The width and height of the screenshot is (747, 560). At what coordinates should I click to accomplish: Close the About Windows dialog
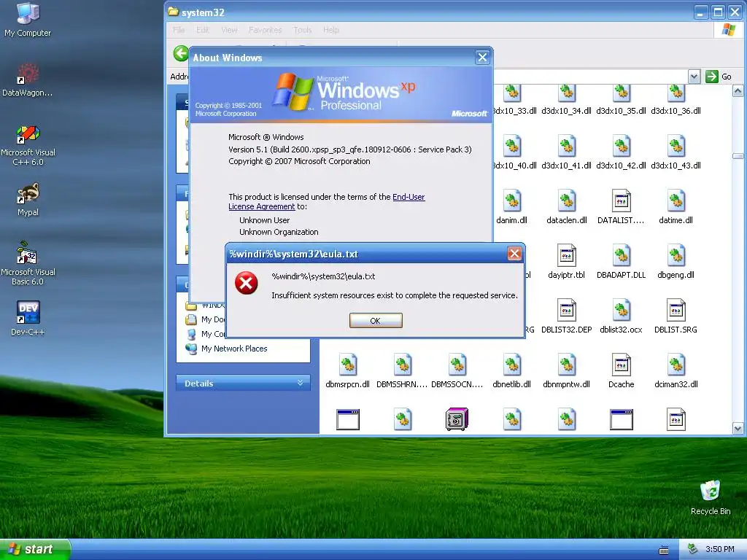(482, 58)
